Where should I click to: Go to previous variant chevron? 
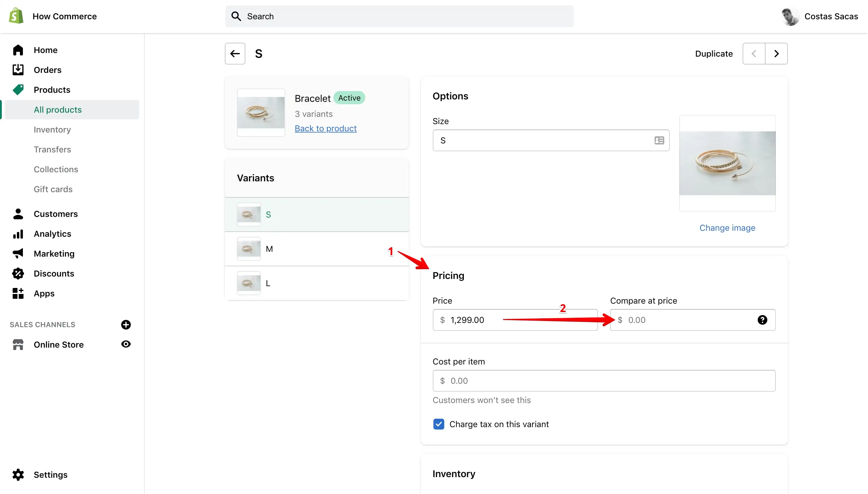click(x=754, y=54)
